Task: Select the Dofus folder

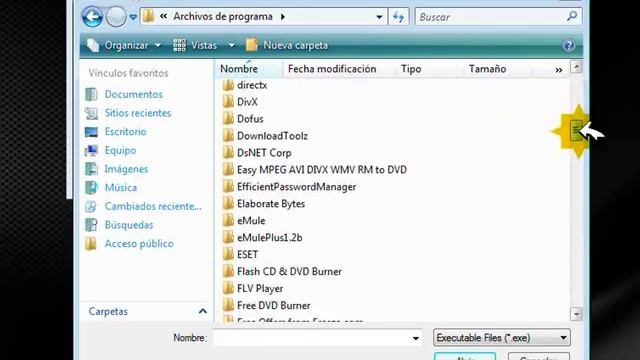Action: point(250,119)
